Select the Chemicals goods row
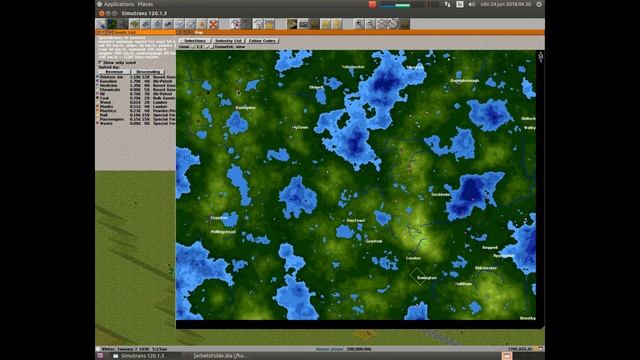640x360 pixels. [x=136, y=89]
